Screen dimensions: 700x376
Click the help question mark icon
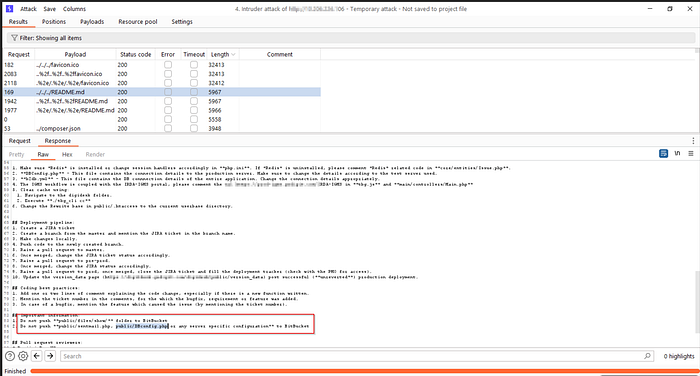pyautogui.click(x=10, y=356)
